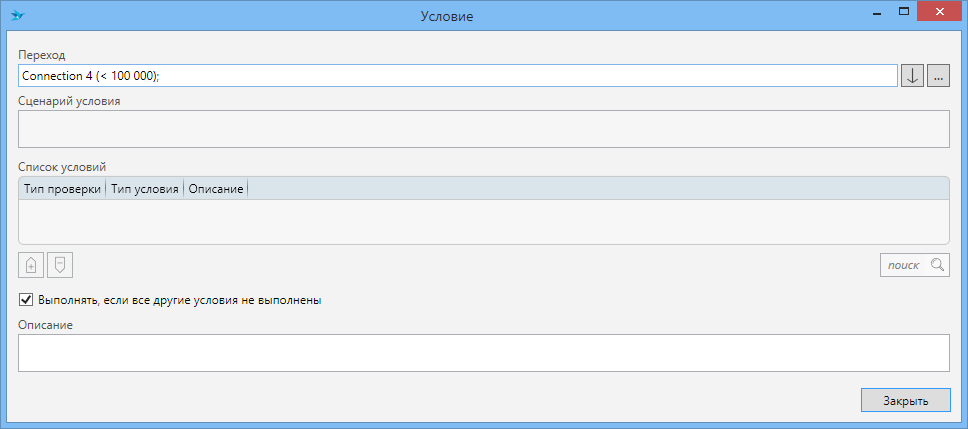Sort by the Тип проверки column header
968x429 pixels.
[62, 188]
